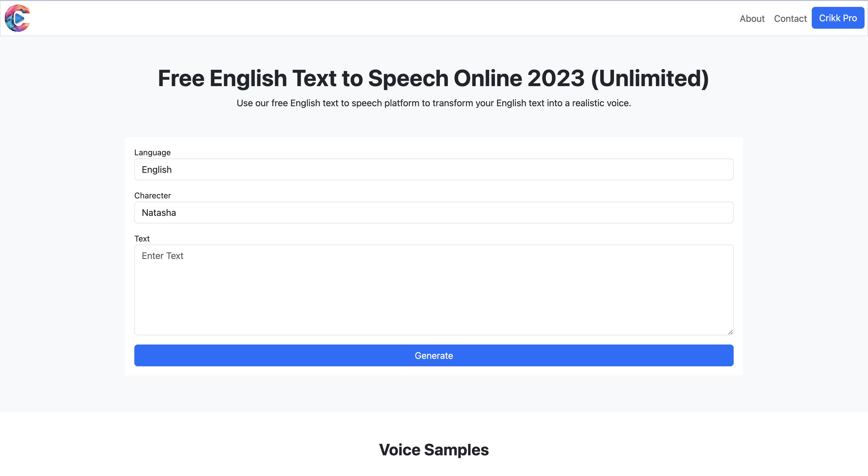Click inside the Enter Text area
This screenshot has height=476, width=868.
pos(434,290)
